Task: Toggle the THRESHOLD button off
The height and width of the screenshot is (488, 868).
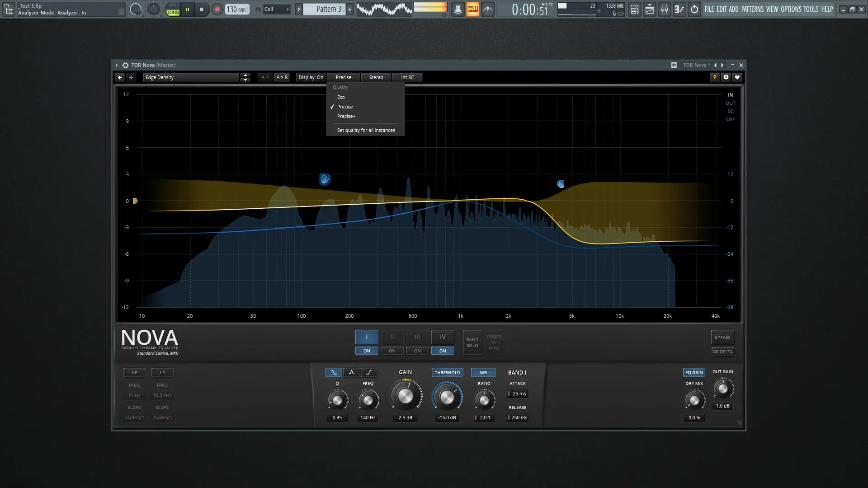Action: [x=447, y=372]
